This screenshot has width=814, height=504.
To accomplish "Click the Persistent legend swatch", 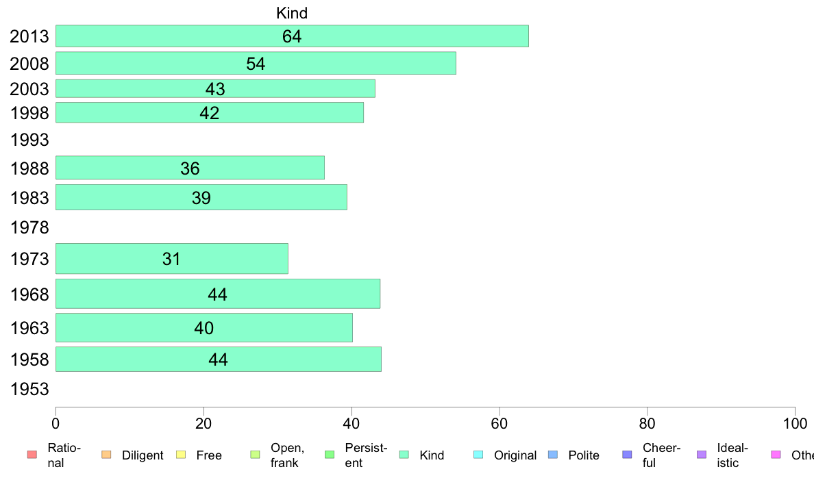I will point(330,455).
